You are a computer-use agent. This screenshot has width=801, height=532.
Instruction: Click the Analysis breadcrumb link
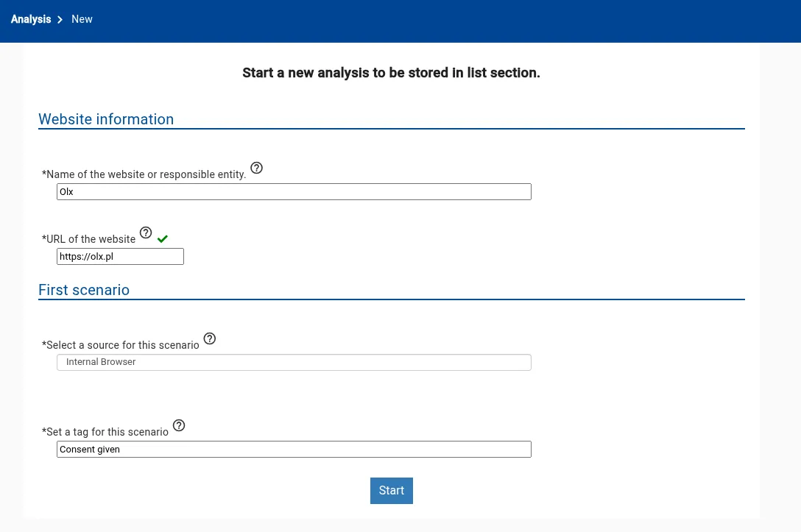31,19
